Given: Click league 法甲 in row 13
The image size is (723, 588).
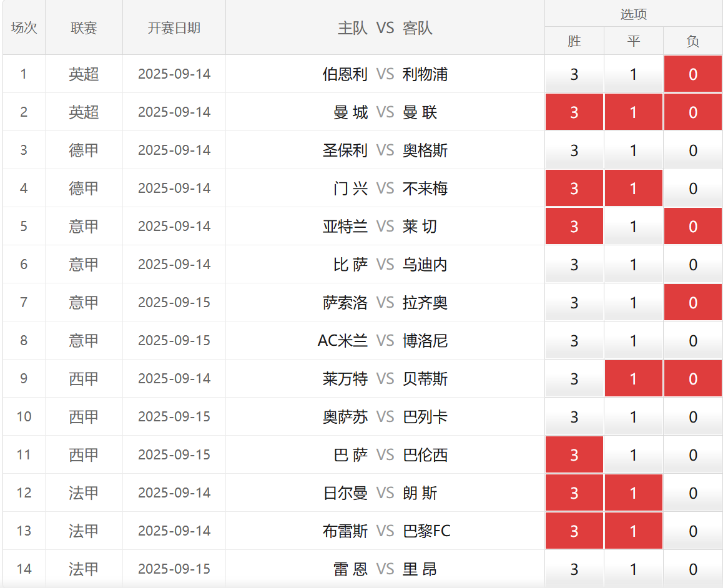Looking at the screenshot, I should [84, 531].
